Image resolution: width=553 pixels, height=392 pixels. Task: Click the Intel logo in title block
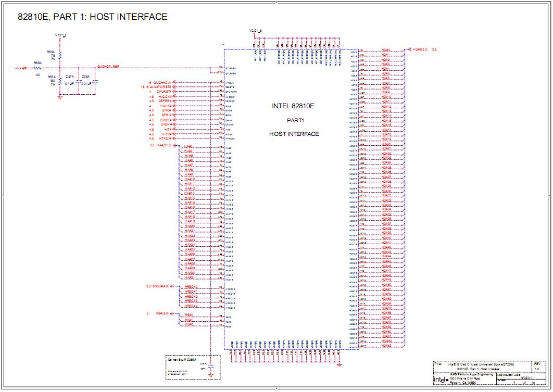(441, 380)
